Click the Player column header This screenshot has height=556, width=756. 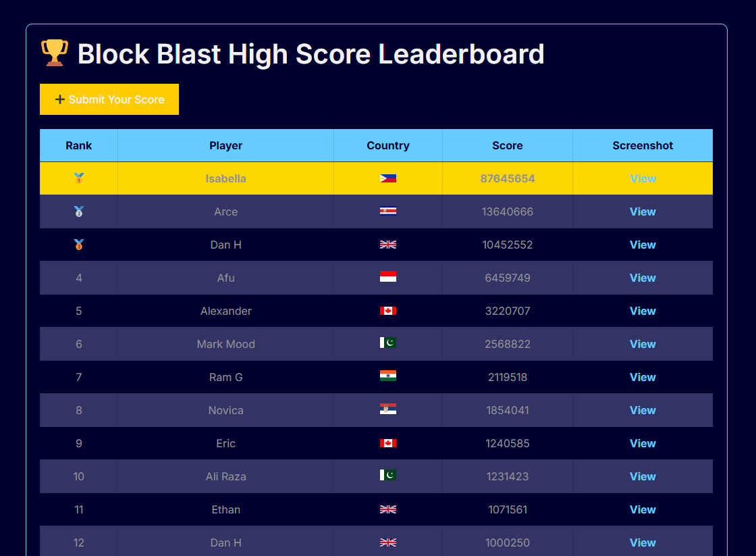pos(225,145)
